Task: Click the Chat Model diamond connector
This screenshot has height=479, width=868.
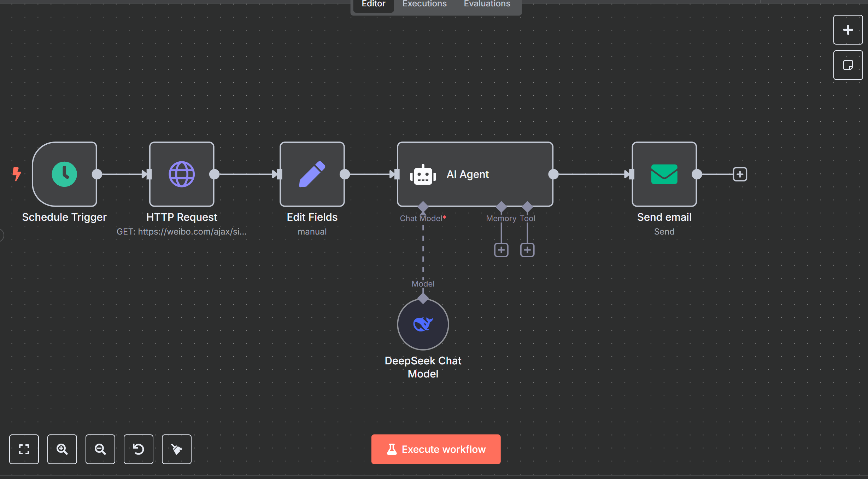Action: pyautogui.click(x=423, y=207)
